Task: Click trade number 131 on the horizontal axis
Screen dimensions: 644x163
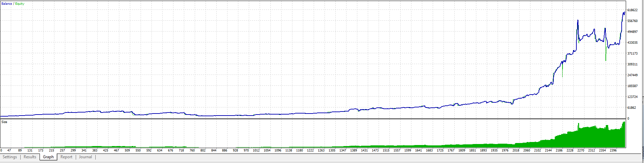Action: (30, 150)
